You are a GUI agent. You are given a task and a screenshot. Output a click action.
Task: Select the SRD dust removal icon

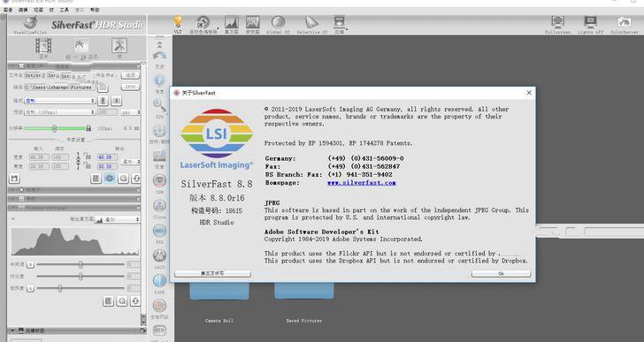click(x=159, y=231)
